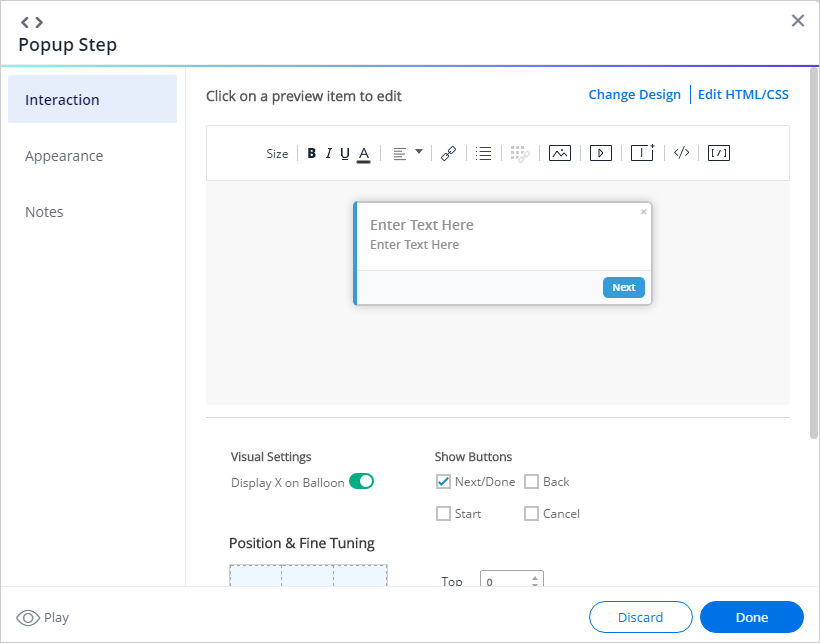Click the Change Design link
Viewport: 820px width, 643px height.
click(634, 95)
